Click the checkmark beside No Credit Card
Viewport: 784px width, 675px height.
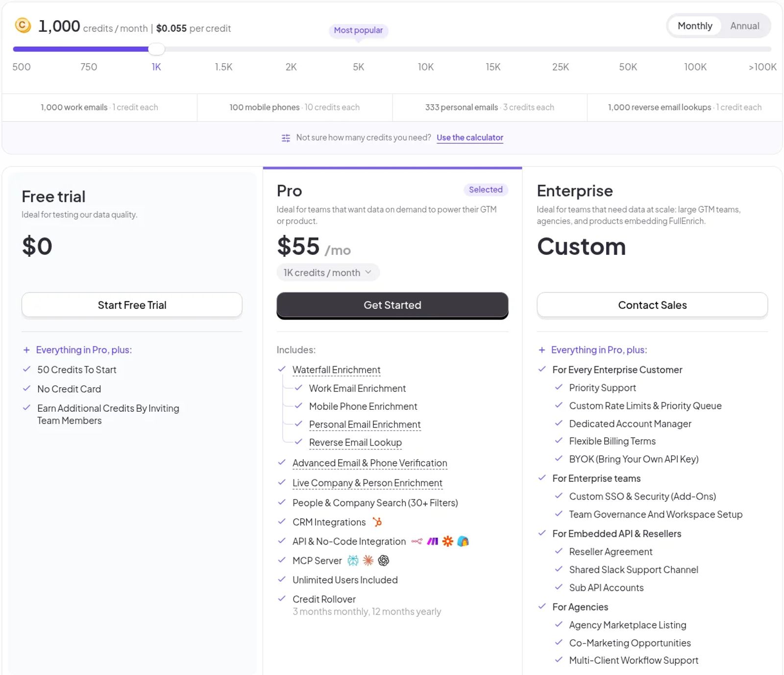pyautogui.click(x=27, y=388)
